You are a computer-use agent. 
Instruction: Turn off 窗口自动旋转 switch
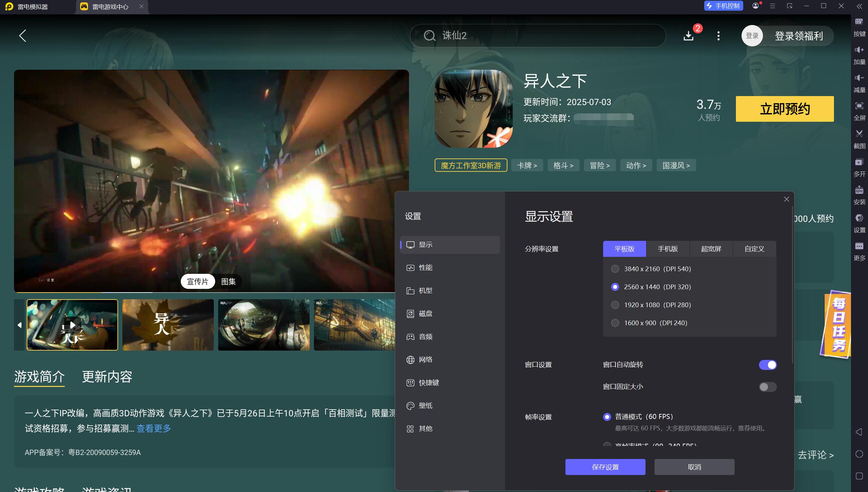pos(767,365)
